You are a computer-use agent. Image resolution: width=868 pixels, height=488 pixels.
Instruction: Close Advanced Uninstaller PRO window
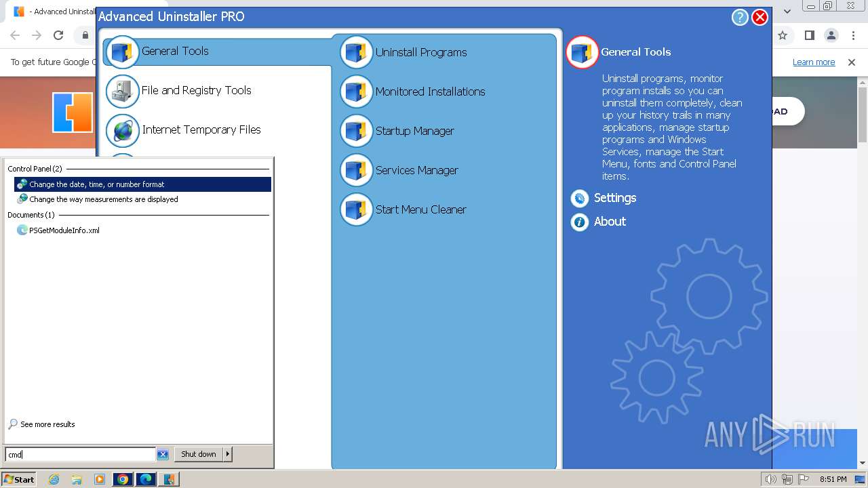click(759, 17)
